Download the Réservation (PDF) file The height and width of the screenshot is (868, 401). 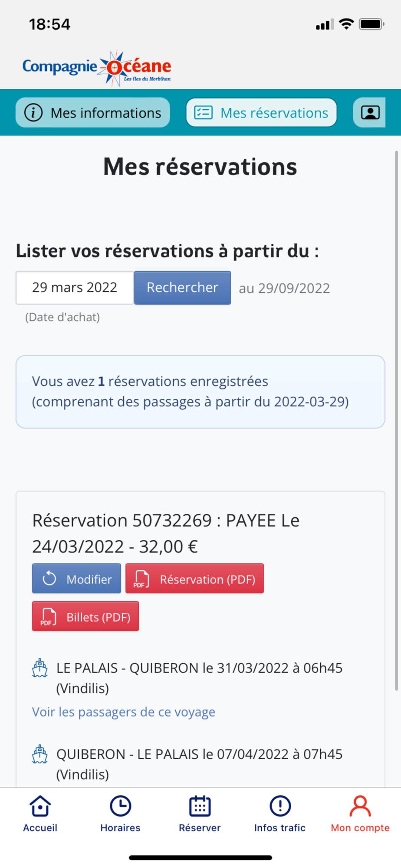tap(194, 579)
